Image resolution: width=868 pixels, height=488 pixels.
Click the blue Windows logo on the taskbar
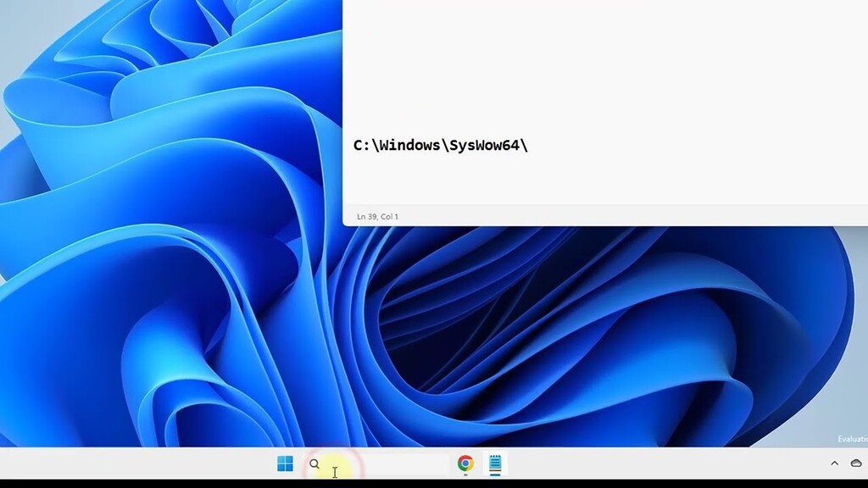[283, 463]
